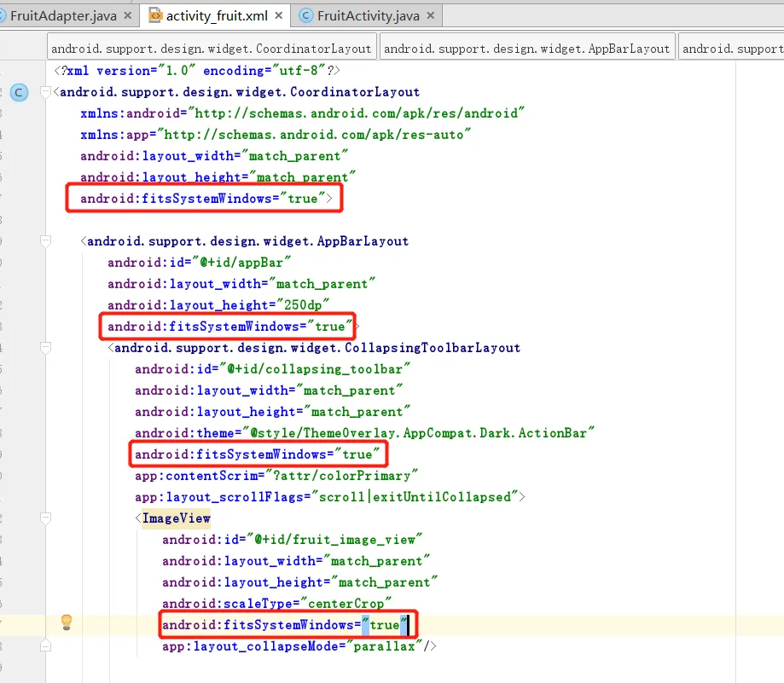
Task: Click the CoordinatorLayout opening tag in code
Action: 236,92
